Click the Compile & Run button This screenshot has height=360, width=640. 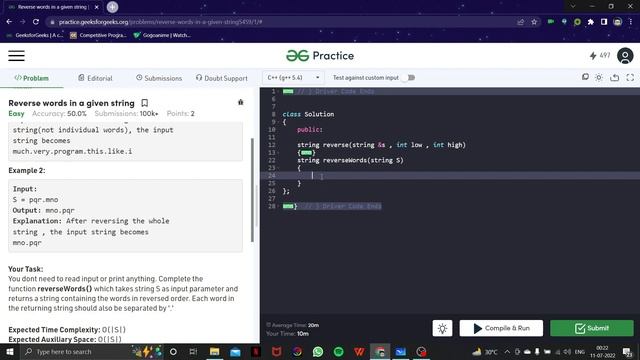(501, 328)
